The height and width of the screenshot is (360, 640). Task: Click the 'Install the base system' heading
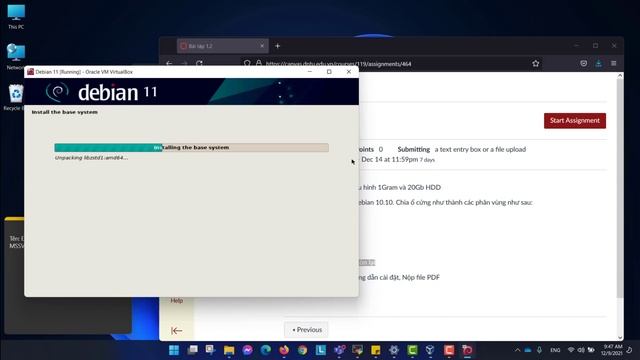coord(64,112)
